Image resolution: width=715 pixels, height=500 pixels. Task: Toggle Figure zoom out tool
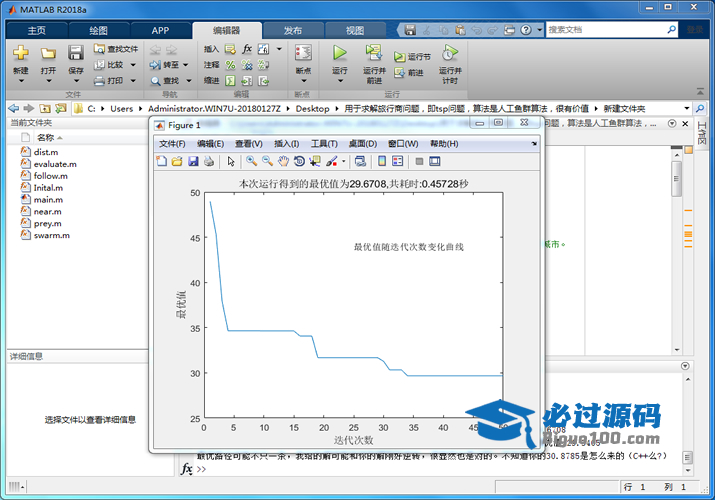pos(267,161)
